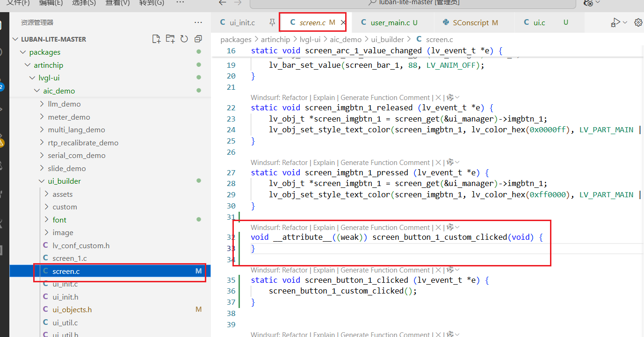Pin the ui_init.c tab

coord(272,22)
